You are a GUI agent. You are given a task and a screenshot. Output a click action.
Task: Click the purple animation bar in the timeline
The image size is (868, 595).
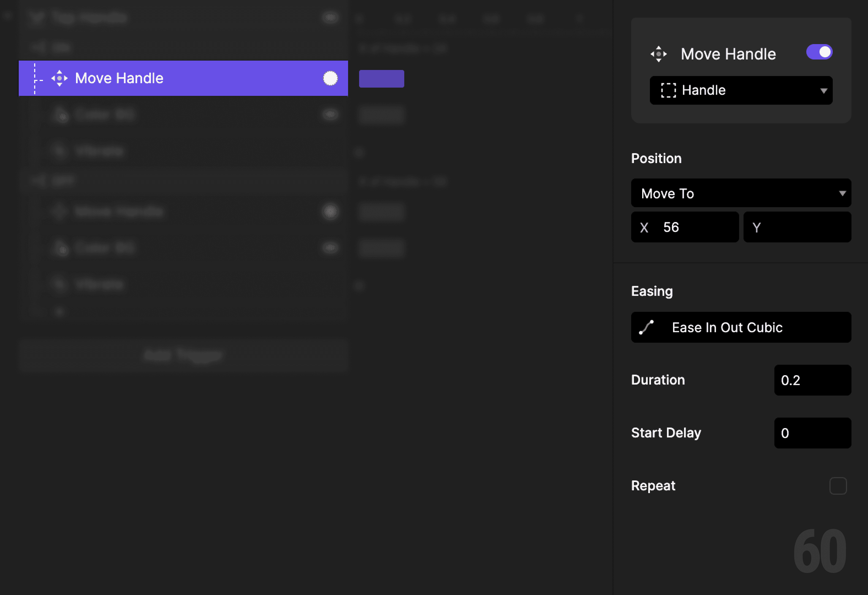pyautogui.click(x=381, y=79)
